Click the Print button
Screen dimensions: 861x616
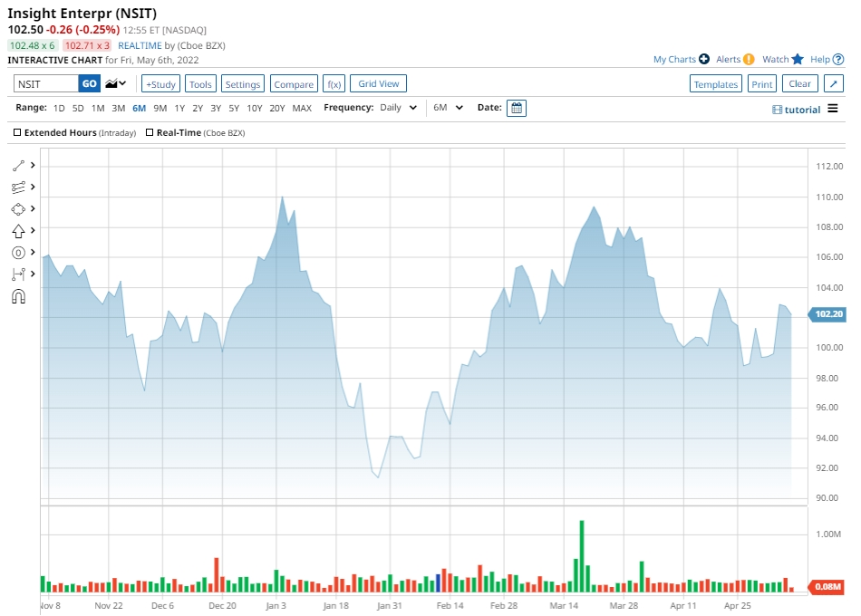click(x=762, y=84)
